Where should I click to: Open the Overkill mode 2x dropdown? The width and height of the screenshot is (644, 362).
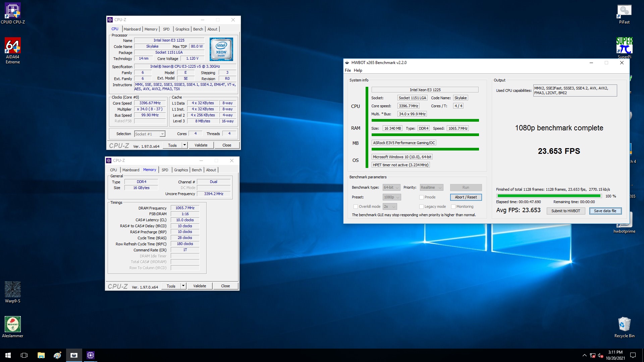[390, 206]
